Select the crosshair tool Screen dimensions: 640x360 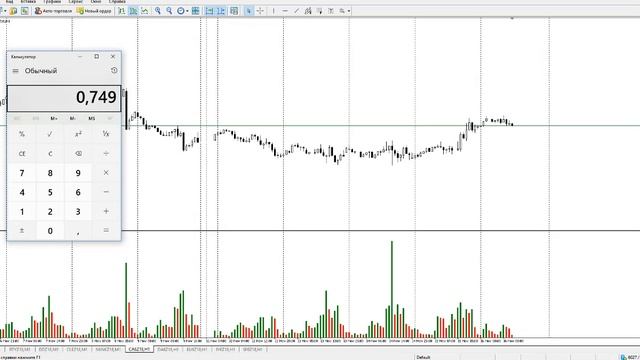pos(260,11)
